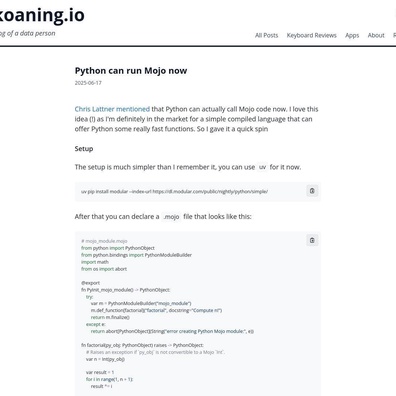
Task: Copy the mojo_module.mojo code block
Action: coord(312,240)
